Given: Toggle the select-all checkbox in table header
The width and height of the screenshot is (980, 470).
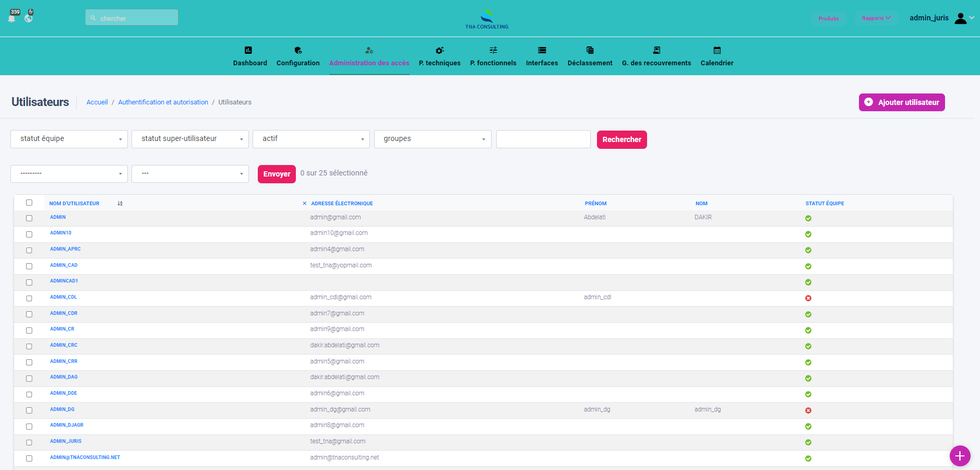Looking at the screenshot, I should [x=29, y=203].
